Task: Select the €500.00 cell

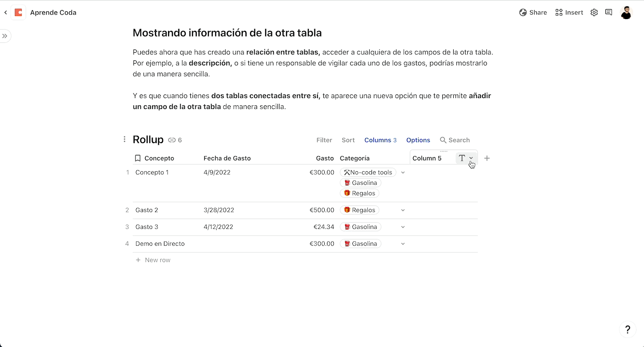Action: point(322,210)
